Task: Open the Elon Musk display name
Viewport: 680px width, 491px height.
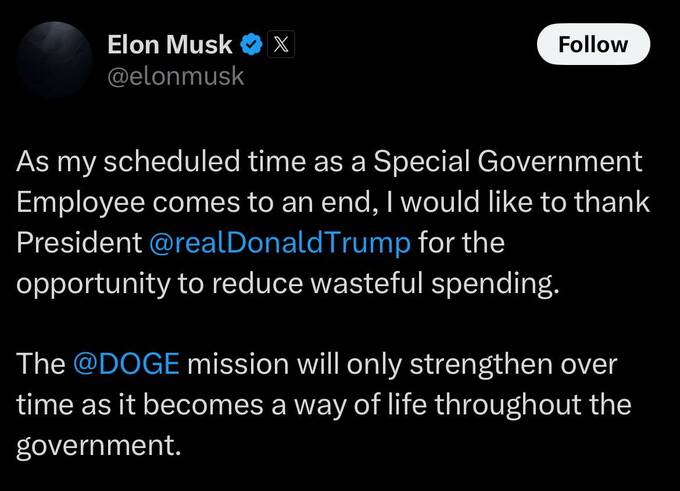Action: coord(170,45)
